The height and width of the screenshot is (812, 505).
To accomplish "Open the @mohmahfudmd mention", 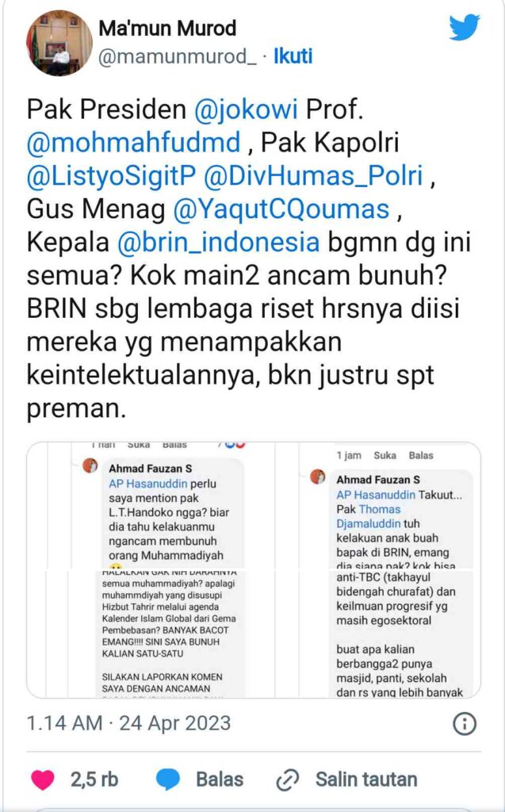I will coord(134,143).
